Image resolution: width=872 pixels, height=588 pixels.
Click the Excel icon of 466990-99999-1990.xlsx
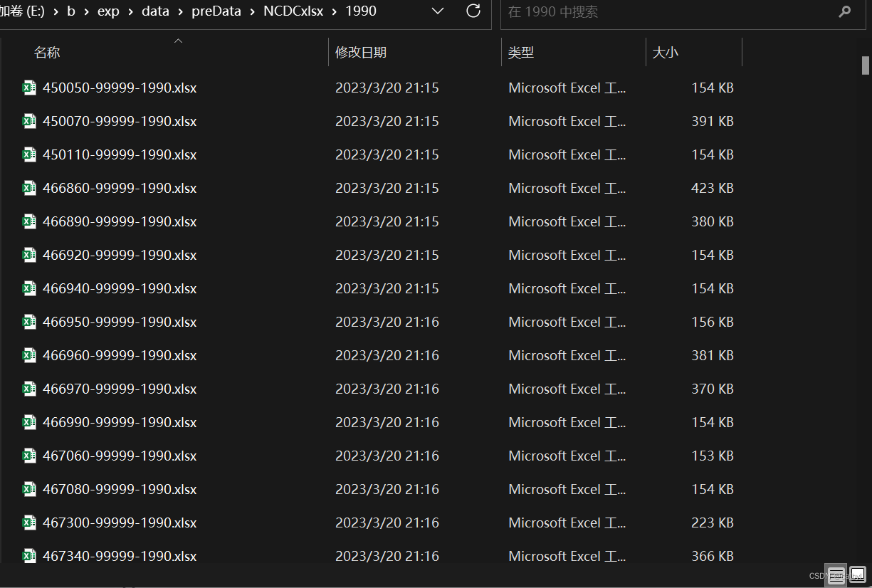(29, 422)
